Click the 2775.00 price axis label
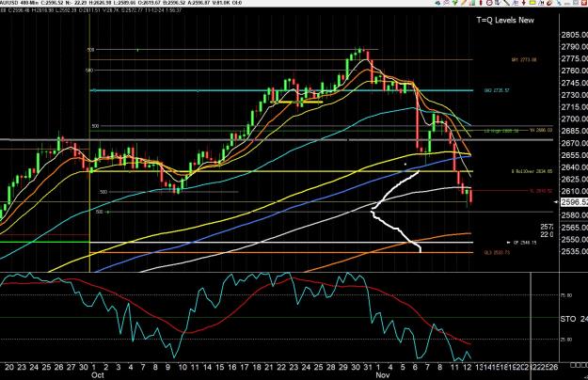Image resolution: width=588 pixels, height=380 pixels. tap(575, 59)
